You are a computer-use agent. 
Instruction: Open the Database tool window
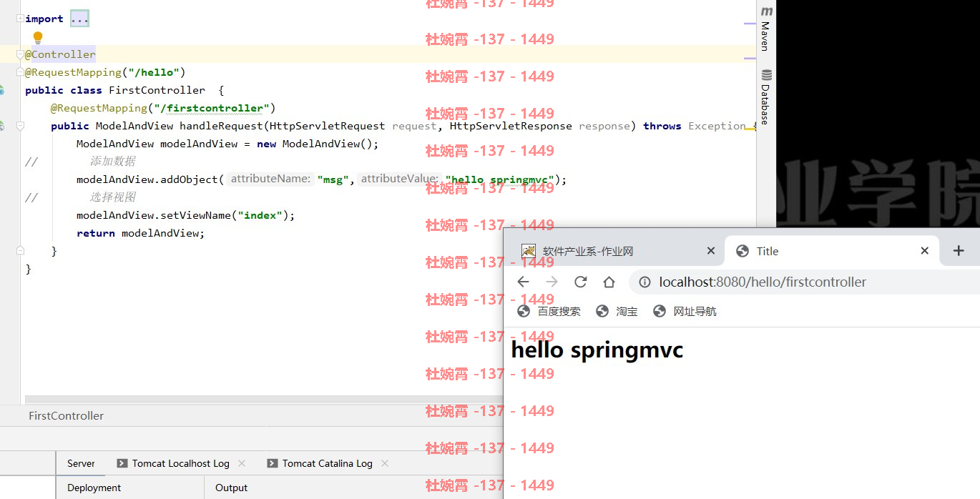pyautogui.click(x=766, y=97)
